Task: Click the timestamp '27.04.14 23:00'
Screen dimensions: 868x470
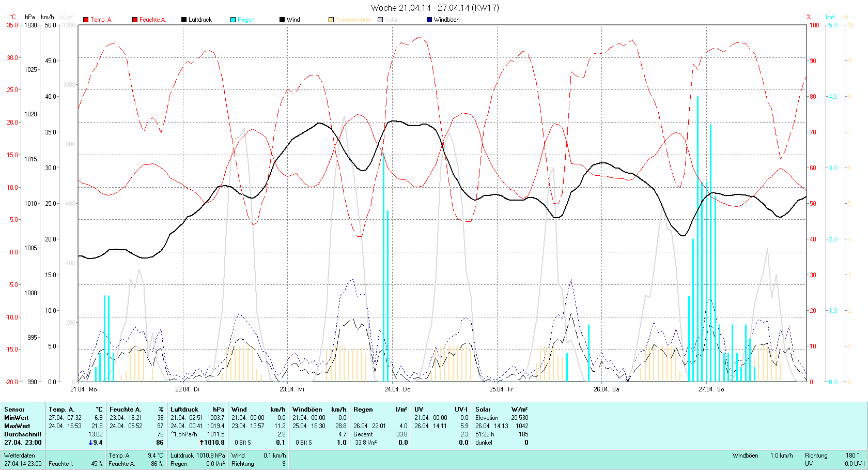Action: (x=23, y=464)
